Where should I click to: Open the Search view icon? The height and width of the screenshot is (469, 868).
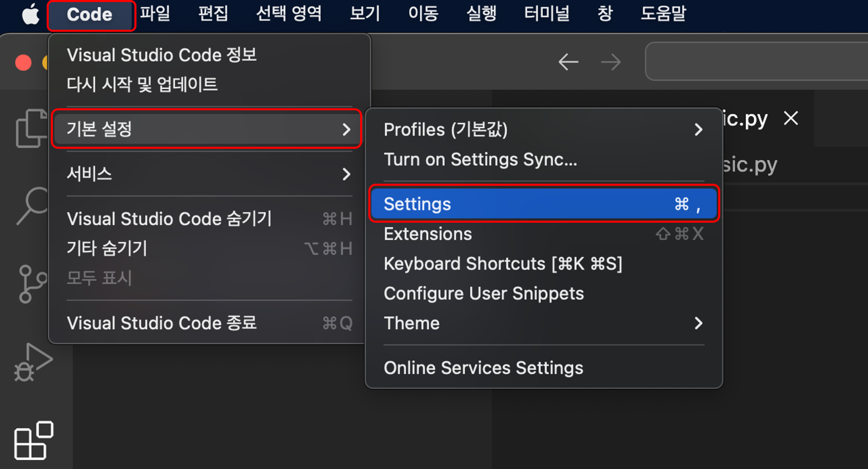pyautogui.click(x=32, y=205)
